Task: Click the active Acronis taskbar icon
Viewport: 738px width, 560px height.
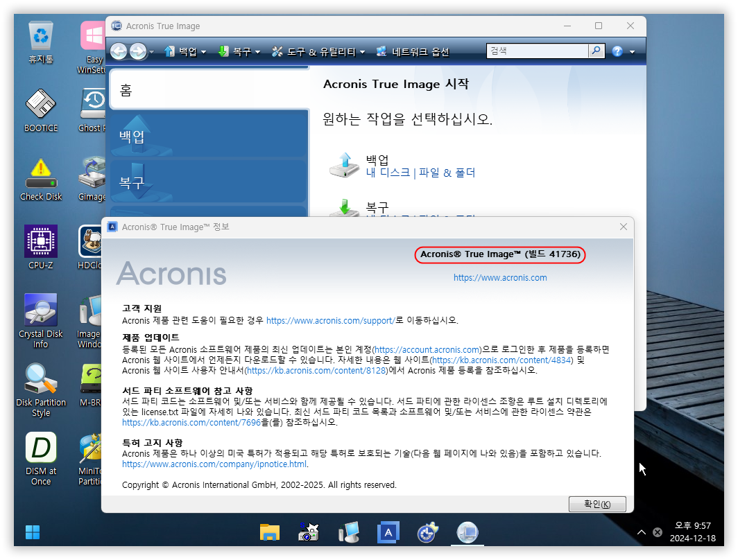Action: point(467,532)
